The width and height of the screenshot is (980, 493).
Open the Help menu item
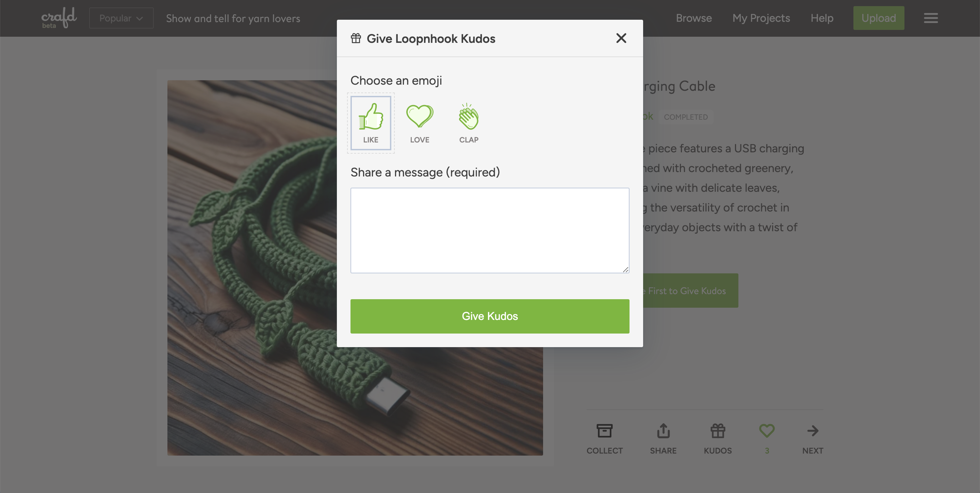click(x=822, y=18)
